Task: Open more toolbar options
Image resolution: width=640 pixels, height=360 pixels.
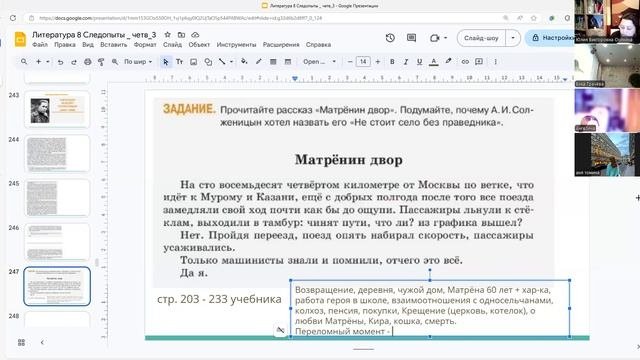Action: point(496,62)
